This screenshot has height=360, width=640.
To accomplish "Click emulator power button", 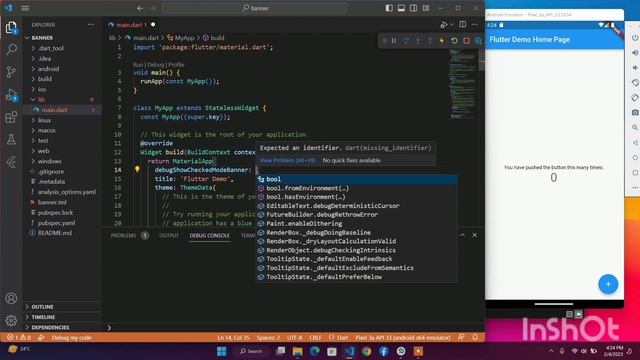I will point(635,38).
